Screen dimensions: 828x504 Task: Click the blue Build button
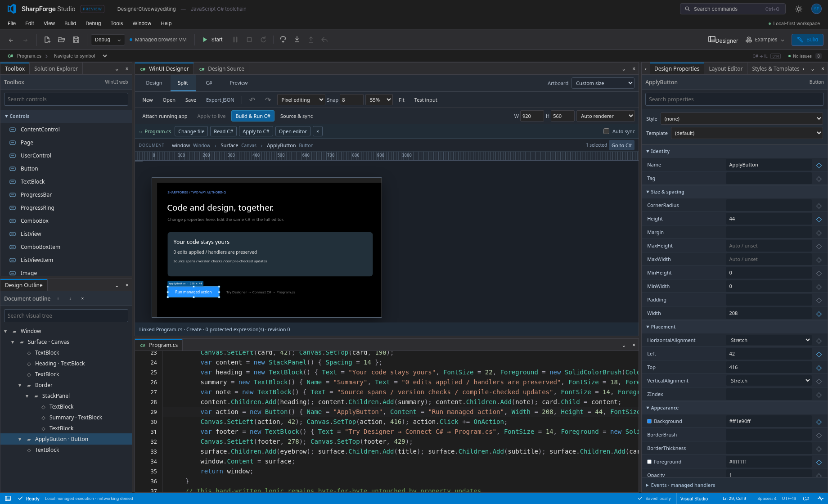[807, 40]
